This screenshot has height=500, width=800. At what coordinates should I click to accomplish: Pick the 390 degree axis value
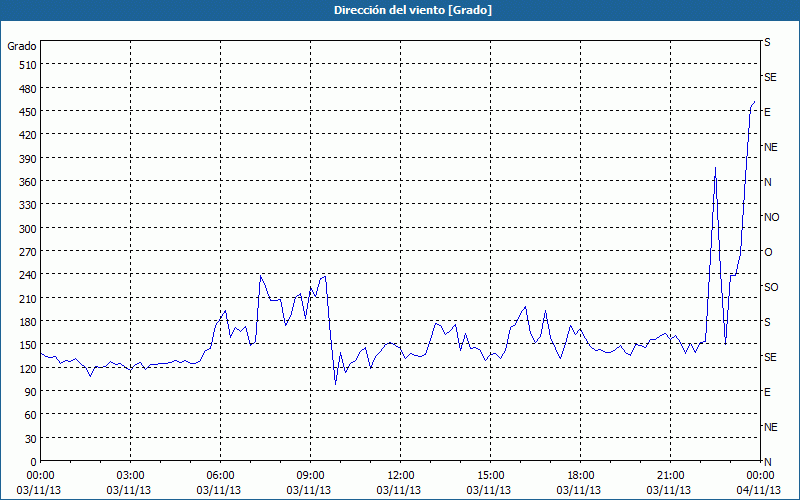28,159
